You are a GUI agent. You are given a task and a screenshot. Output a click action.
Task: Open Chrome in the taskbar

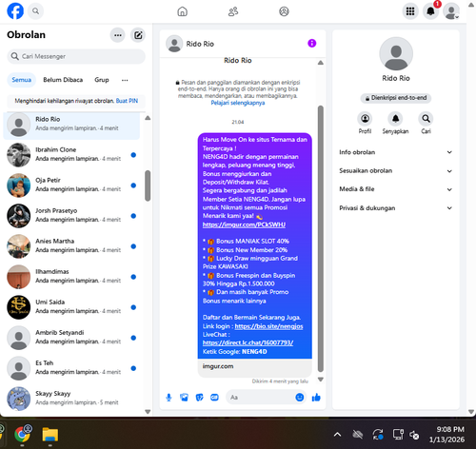tap(22, 435)
